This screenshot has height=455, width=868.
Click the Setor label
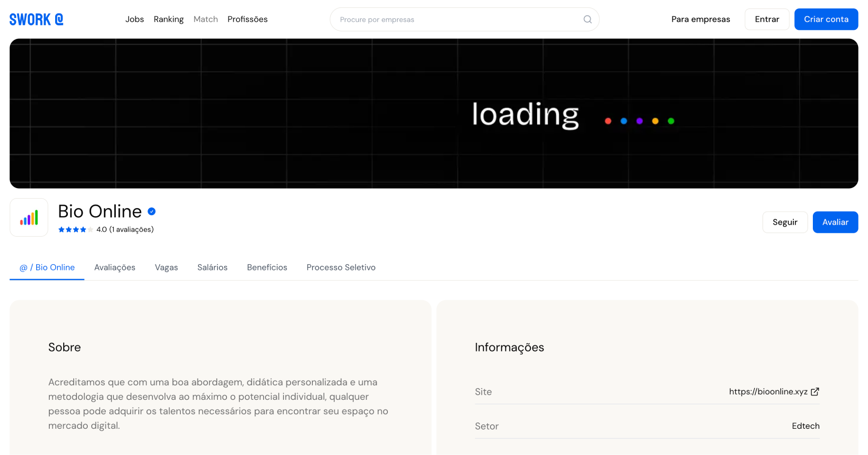pyautogui.click(x=487, y=426)
